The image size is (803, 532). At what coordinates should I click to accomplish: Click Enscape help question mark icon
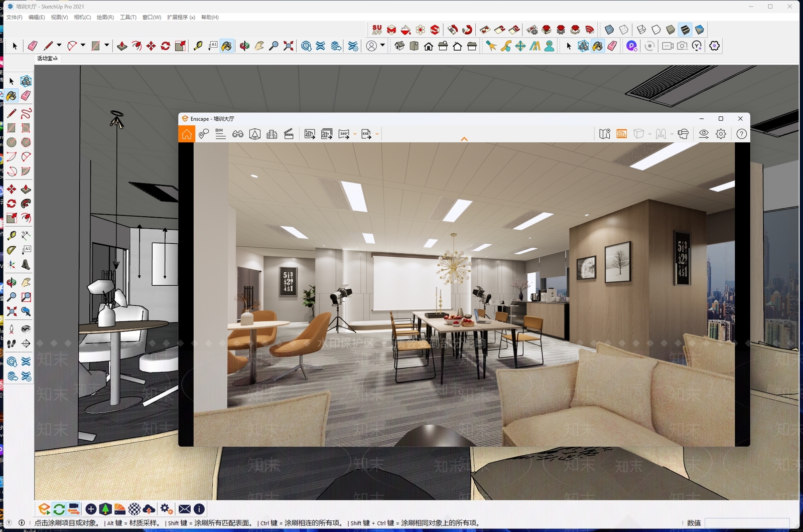pos(741,134)
